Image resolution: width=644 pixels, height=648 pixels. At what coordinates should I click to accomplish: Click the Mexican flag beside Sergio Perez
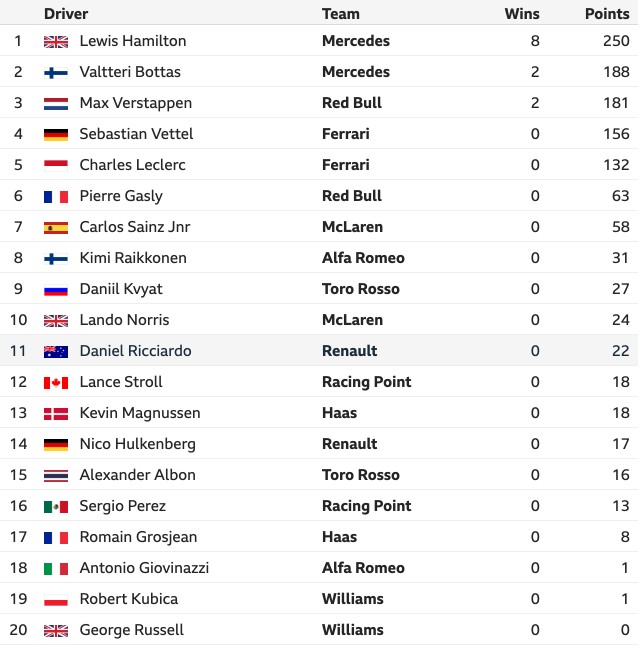pos(56,506)
